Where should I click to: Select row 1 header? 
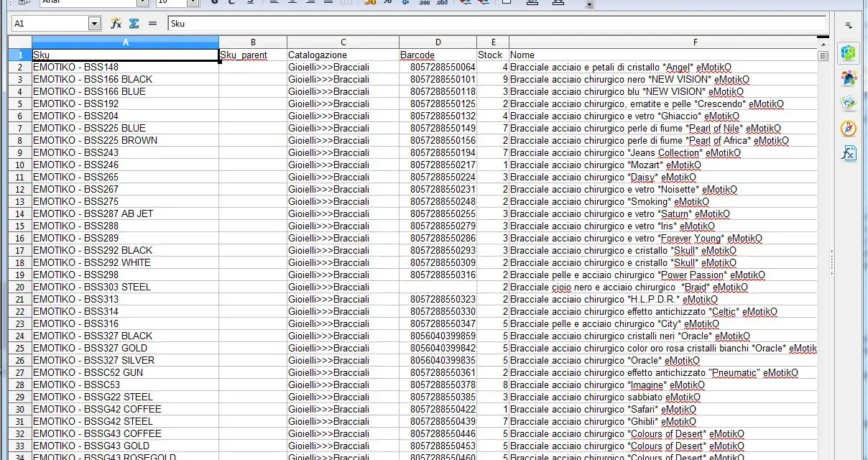pyautogui.click(x=21, y=55)
